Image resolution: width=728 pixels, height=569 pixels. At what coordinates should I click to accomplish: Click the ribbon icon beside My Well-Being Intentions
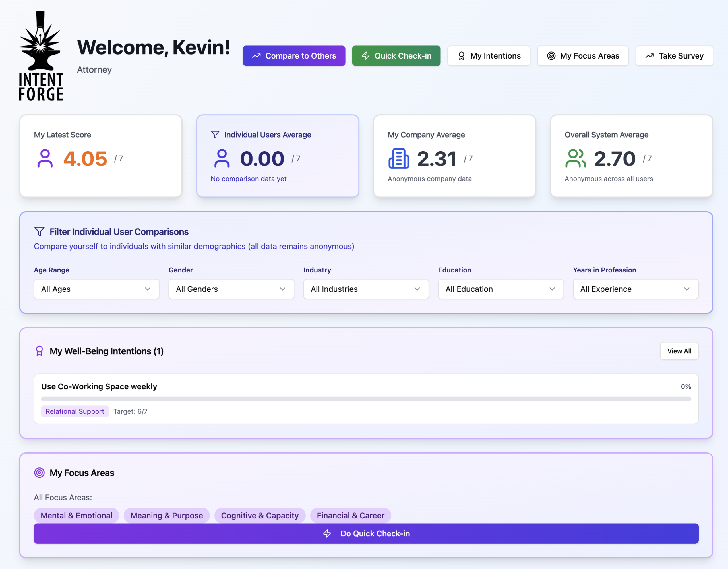[x=39, y=351]
